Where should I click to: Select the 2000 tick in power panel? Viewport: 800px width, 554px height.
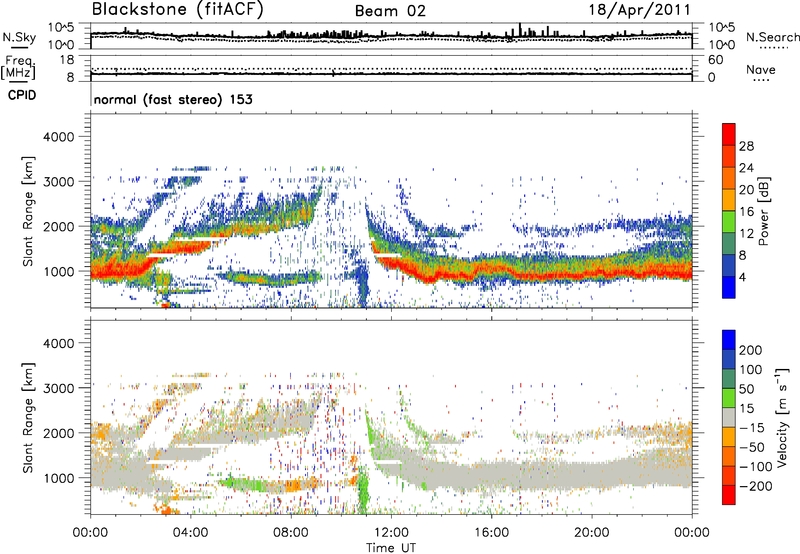(x=58, y=226)
